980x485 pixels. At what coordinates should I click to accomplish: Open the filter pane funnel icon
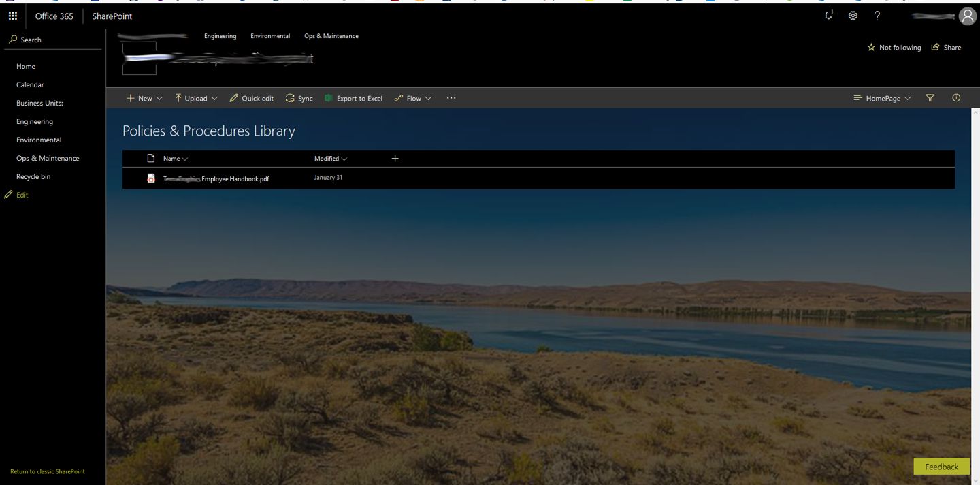[x=930, y=98]
